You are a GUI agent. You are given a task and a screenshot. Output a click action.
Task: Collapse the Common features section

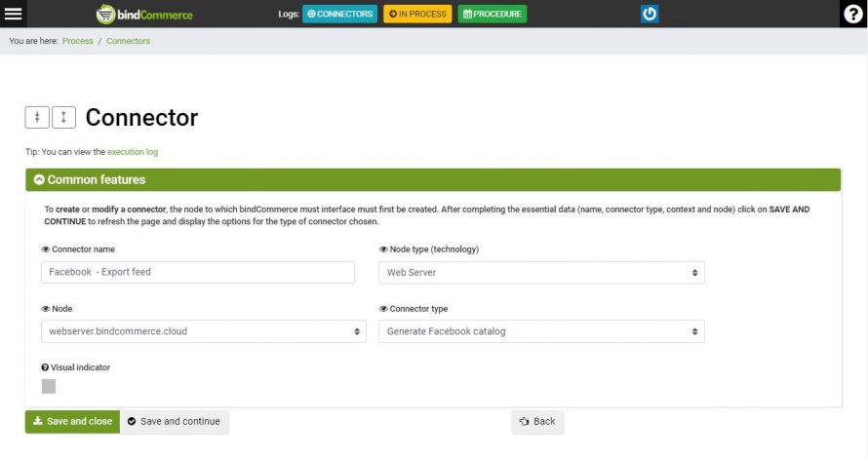(39, 180)
